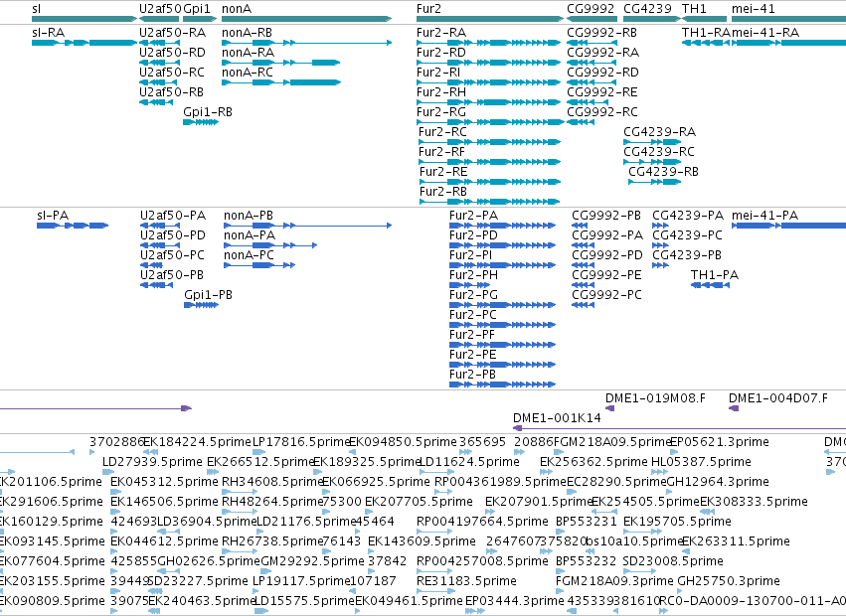Click the CG9992 gene label
The height and width of the screenshot is (616, 846).
tap(591, 9)
